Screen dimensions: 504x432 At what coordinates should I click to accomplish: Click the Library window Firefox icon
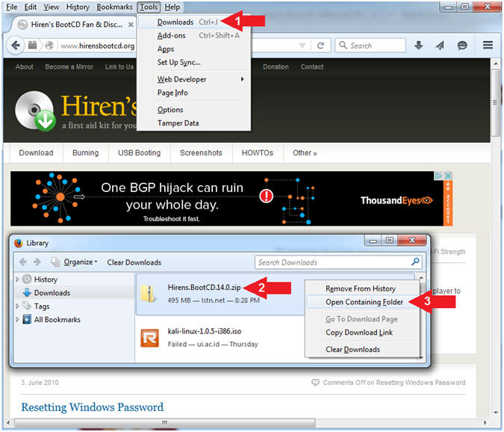tap(19, 243)
